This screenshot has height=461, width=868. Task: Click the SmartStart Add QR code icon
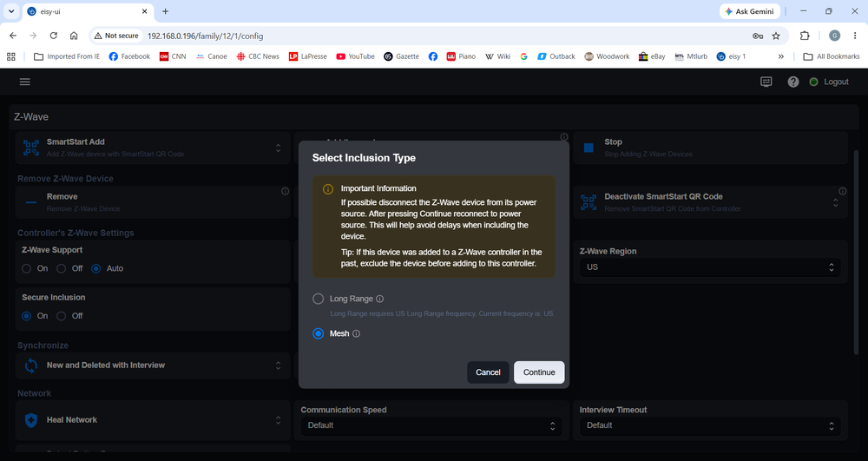tap(31, 148)
